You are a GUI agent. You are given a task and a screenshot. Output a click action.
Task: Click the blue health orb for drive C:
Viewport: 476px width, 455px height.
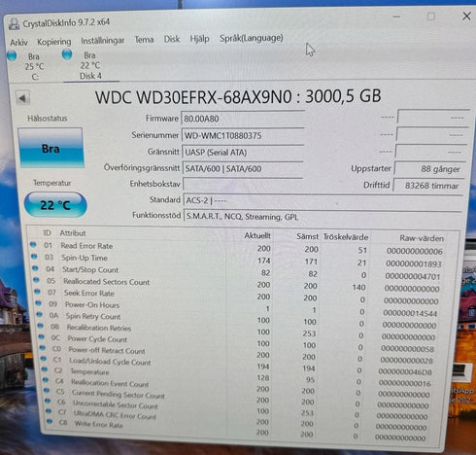12,55
